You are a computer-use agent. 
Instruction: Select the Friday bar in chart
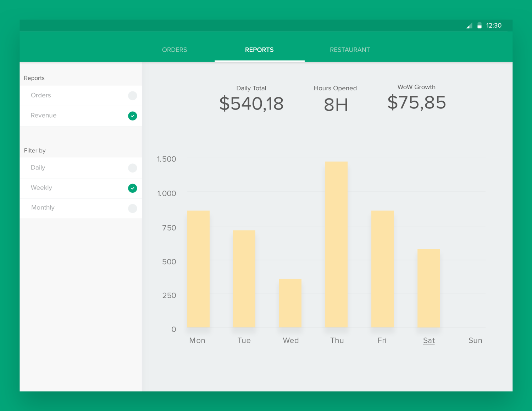[382, 269]
